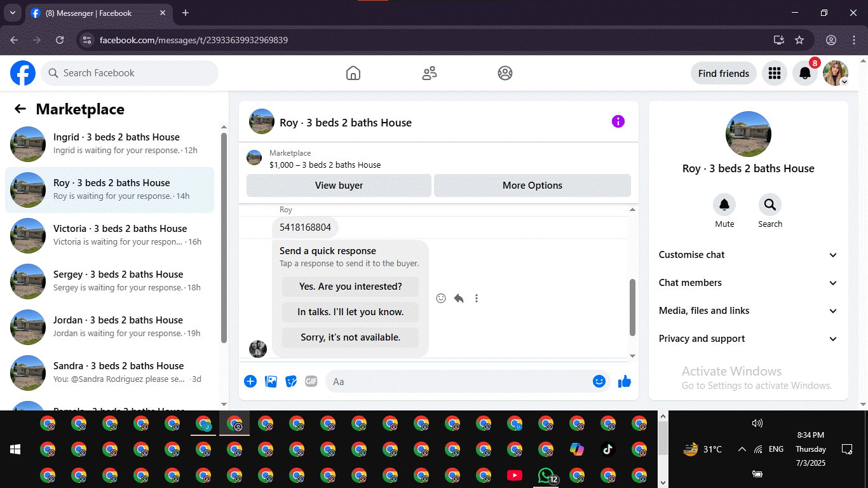This screenshot has height=488, width=868.
Task: Reload the page in browser
Action: (60, 40)
